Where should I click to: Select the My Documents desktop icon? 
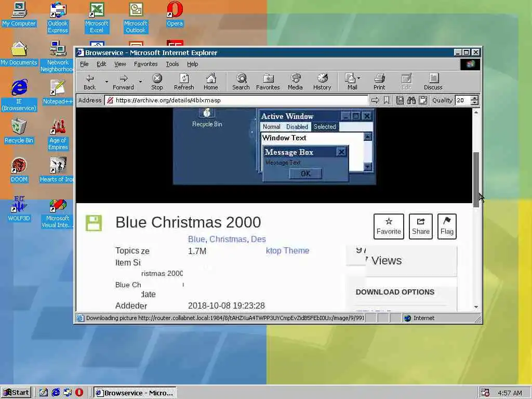[19, 54]
